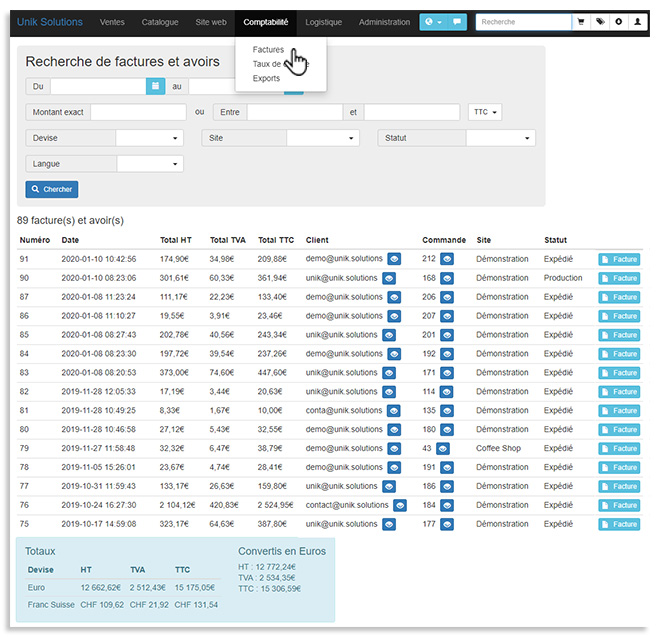The height and width of the screenshot is (637, 660).
Task: Expand the globe language selector
Action: (x=432, y=21)
